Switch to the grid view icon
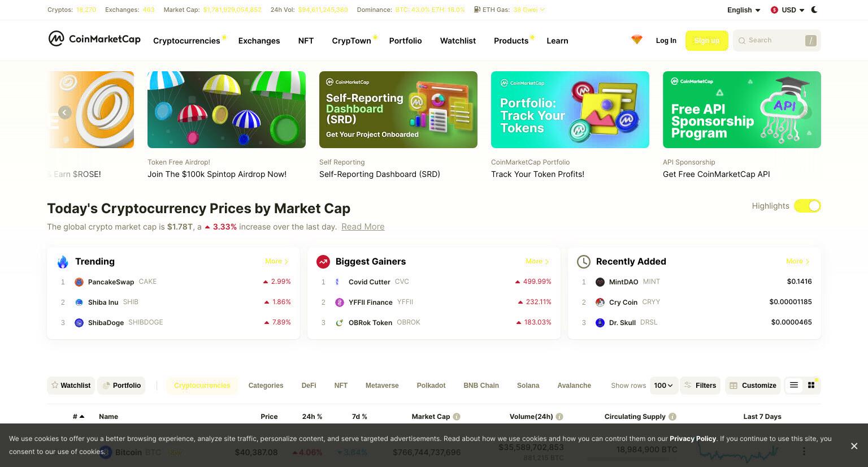 (x=811, y=385)
